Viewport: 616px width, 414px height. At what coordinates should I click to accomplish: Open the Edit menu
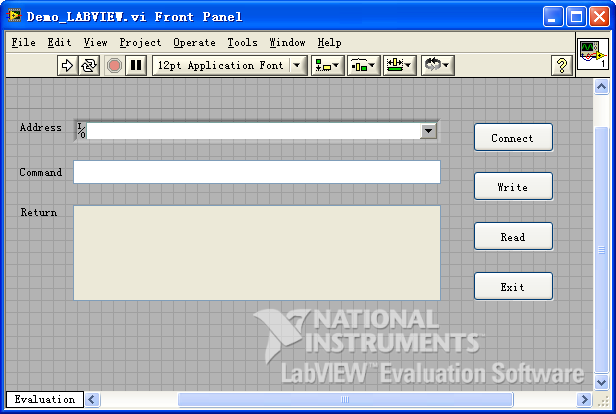[59, 42]
